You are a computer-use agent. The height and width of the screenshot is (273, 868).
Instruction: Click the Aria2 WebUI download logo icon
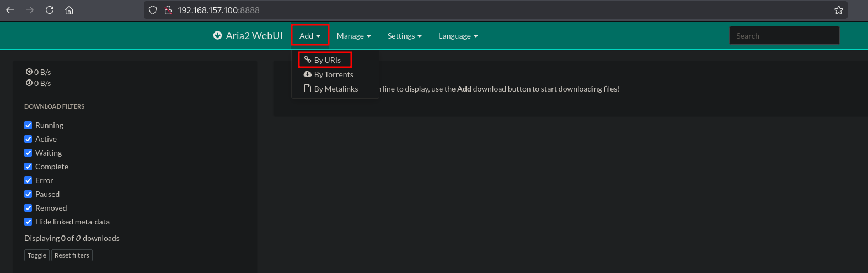coord(217,36)
